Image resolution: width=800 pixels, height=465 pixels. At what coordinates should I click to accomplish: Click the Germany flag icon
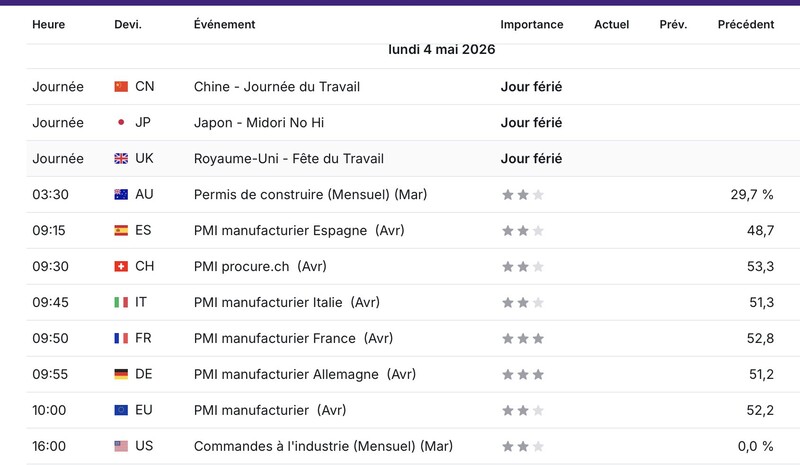pos(121,374)
